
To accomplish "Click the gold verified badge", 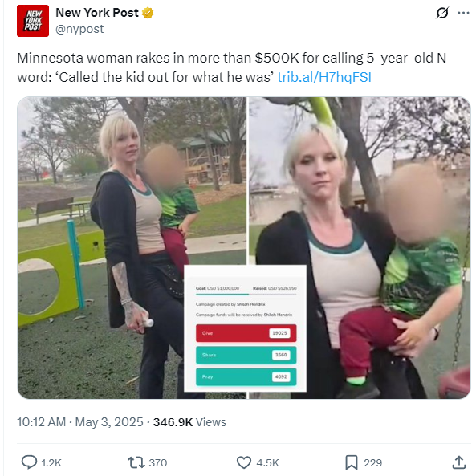I will [148, 13].
